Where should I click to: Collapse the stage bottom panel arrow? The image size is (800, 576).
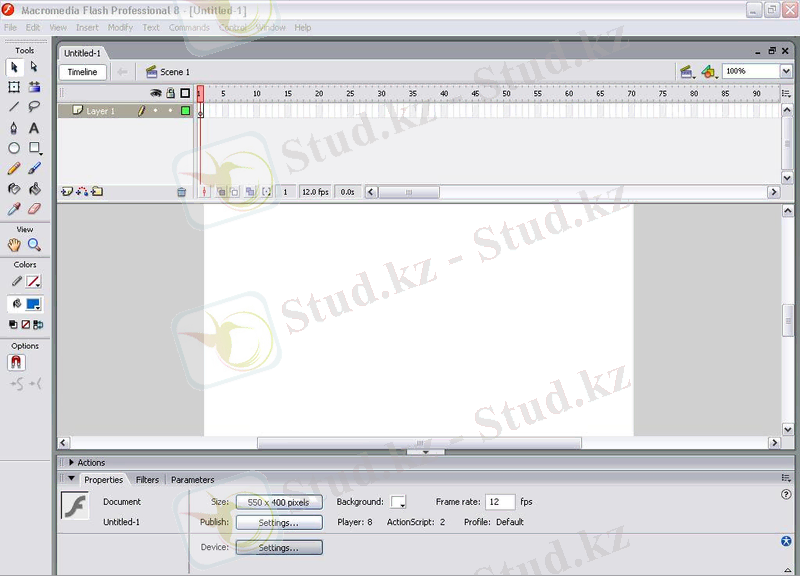(x=426, y=452)
